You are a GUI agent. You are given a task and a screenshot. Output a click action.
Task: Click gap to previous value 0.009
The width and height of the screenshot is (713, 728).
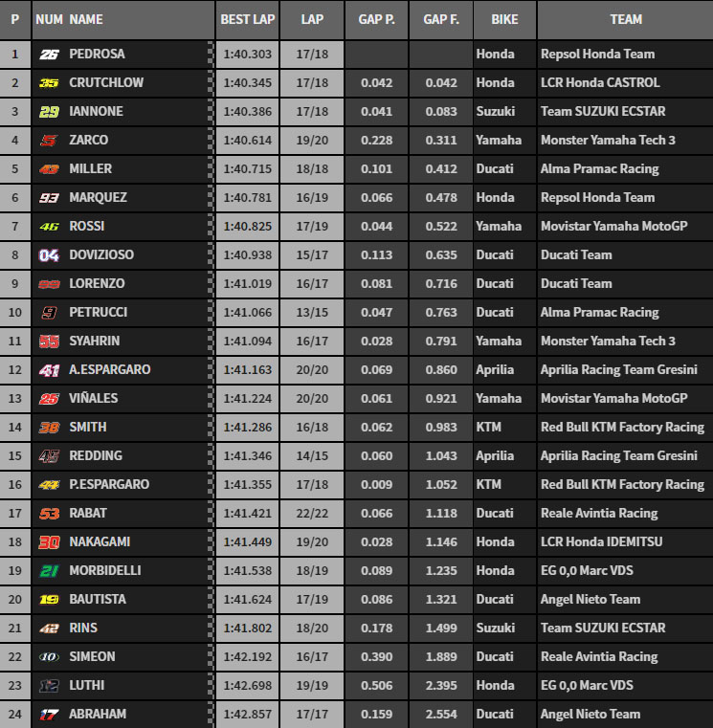377,485
